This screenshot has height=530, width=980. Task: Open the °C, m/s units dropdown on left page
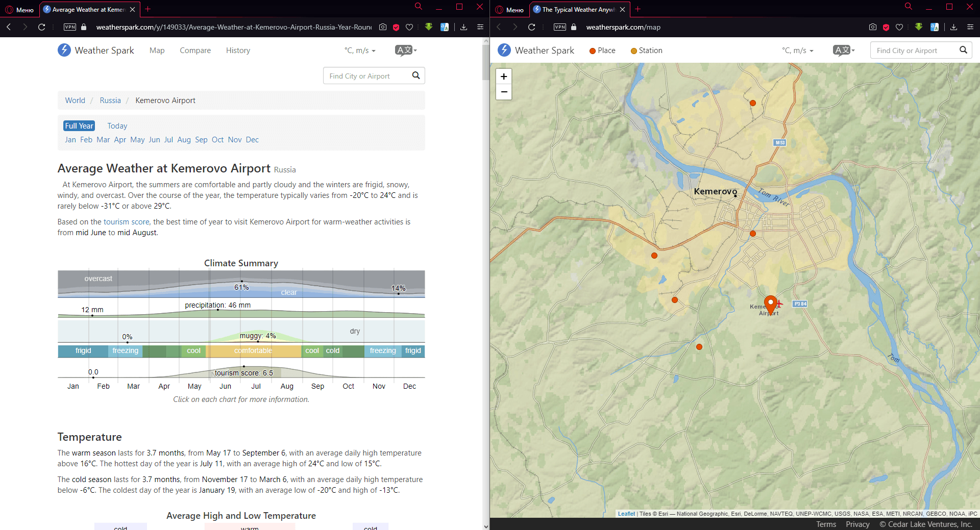pyautogui.click(x=360, y=51)
